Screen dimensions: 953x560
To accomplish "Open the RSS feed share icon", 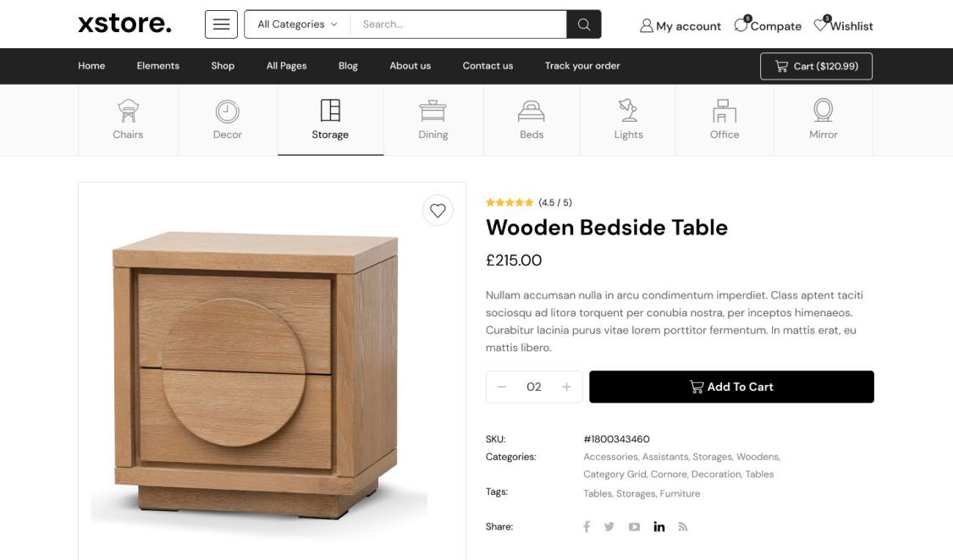I will pos(683,527).
